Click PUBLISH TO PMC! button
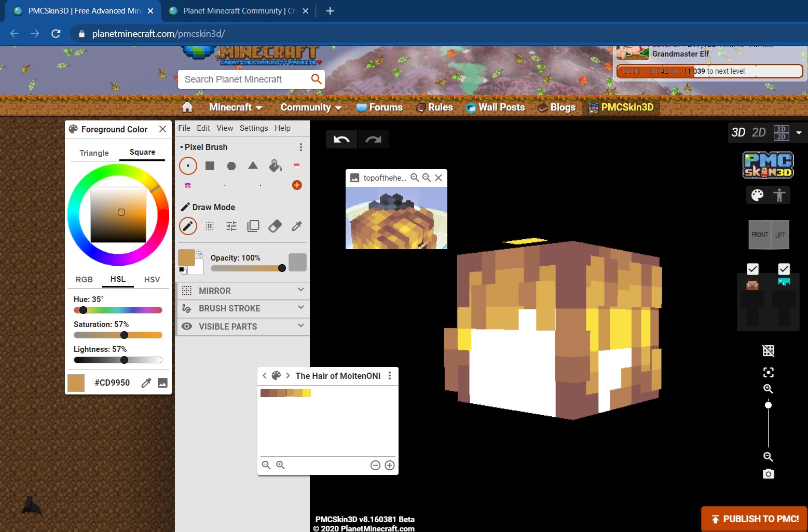 (x=754, y=519)
